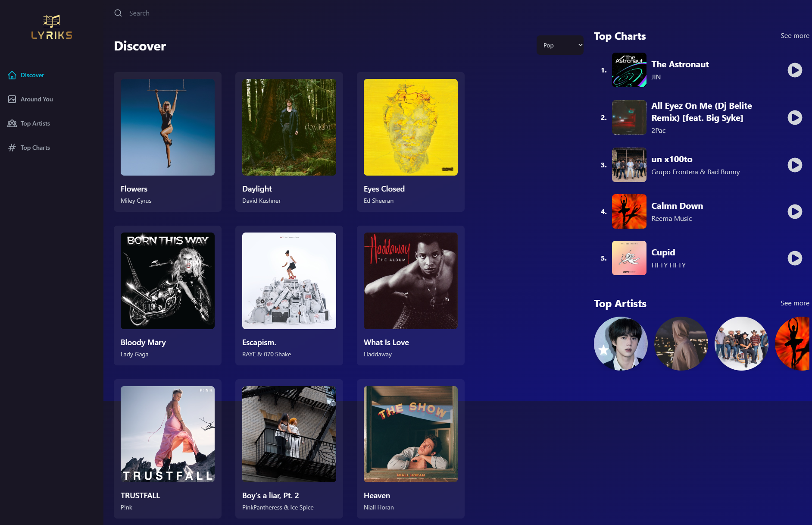Go to Around You in the sidebar
Image resolution: width=812 pixels, height=525 pixels.
pyautogui.click(x=37, y=99)
